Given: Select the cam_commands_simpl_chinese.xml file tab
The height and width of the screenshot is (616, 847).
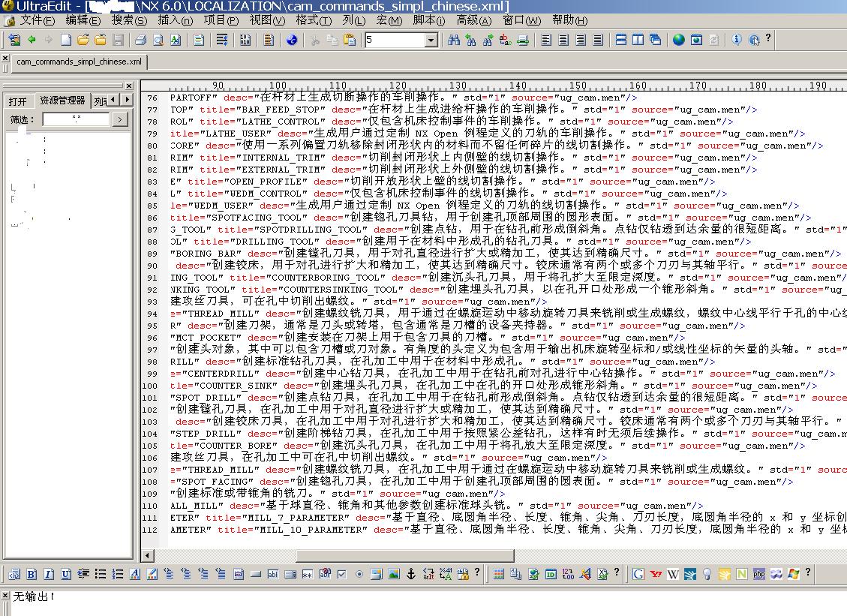Looking at the screenshot, I should click(79, 62).
